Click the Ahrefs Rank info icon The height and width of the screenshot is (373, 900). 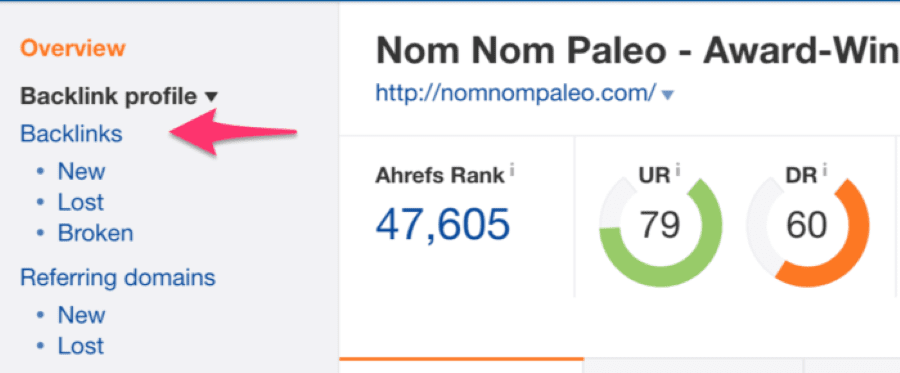tap(512, 170)
